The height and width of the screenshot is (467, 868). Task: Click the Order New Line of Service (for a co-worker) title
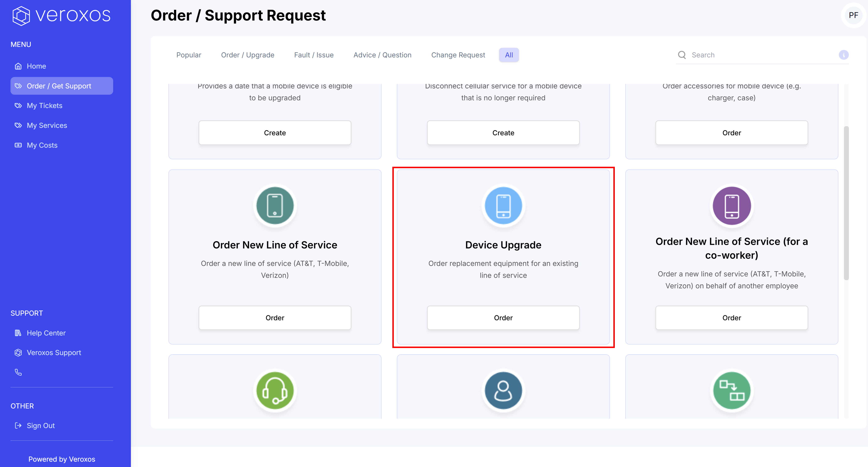pos(732,248)
